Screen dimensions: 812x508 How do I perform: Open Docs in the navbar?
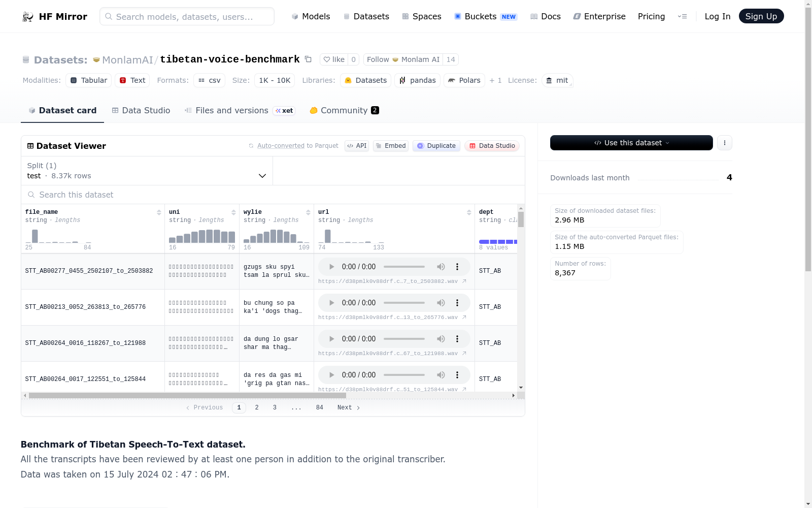(546, 16)
